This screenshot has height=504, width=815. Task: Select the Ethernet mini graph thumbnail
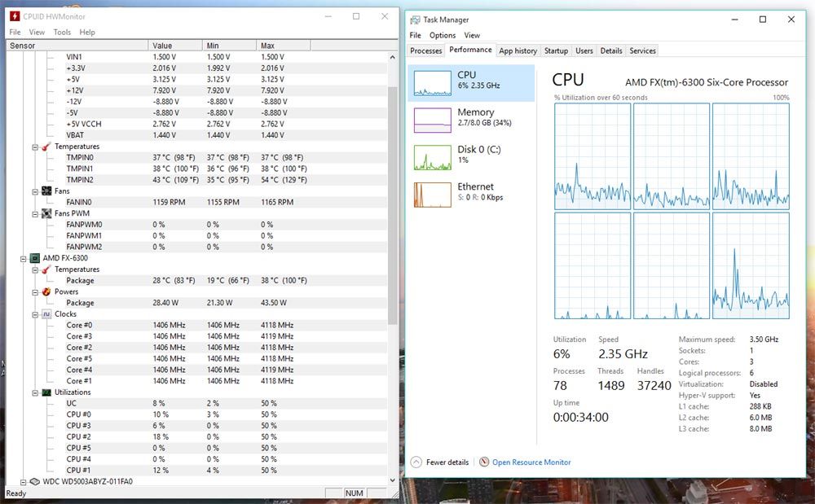(433, 195)
